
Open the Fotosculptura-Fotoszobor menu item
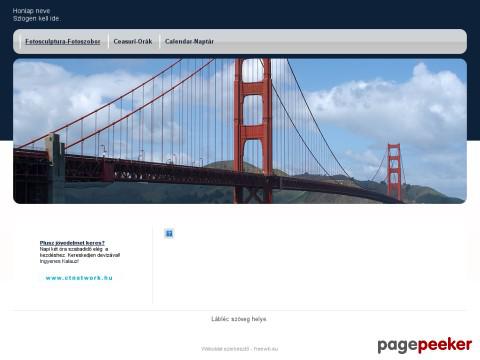[63, 42]
